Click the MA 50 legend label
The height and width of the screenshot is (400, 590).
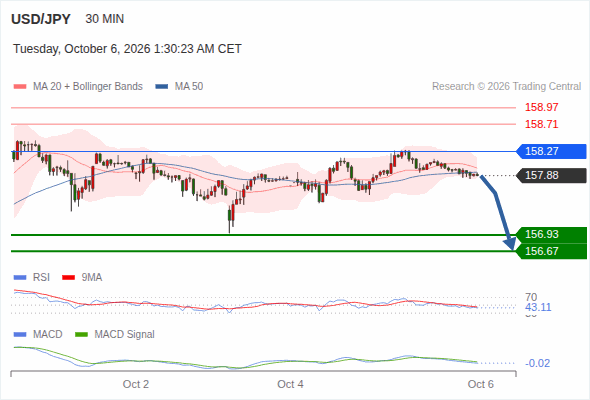(189, 87)
